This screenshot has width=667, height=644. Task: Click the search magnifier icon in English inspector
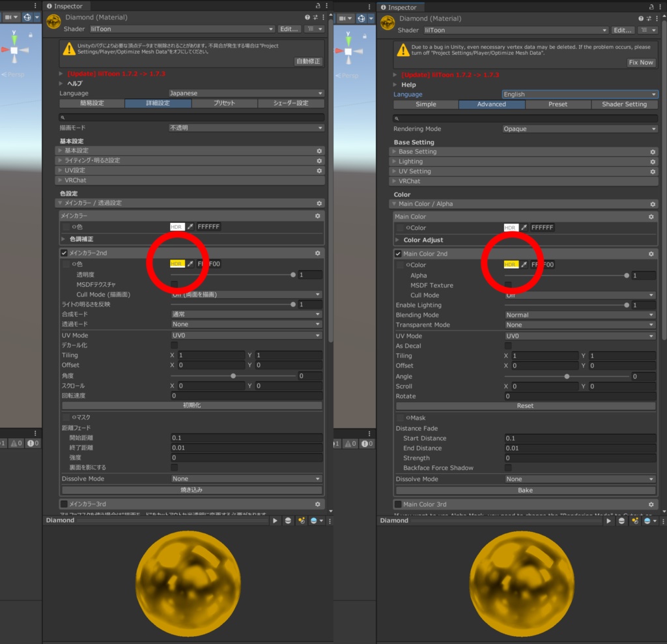point(397,119)
